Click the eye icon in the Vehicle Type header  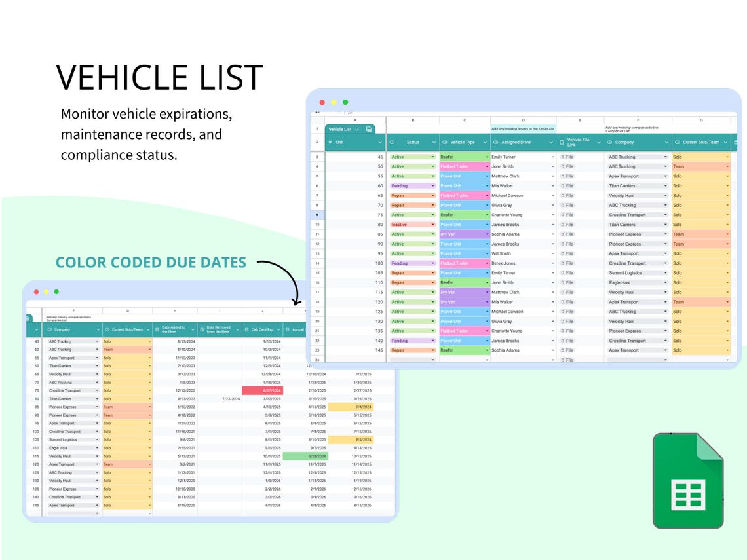tap(444, 142)
